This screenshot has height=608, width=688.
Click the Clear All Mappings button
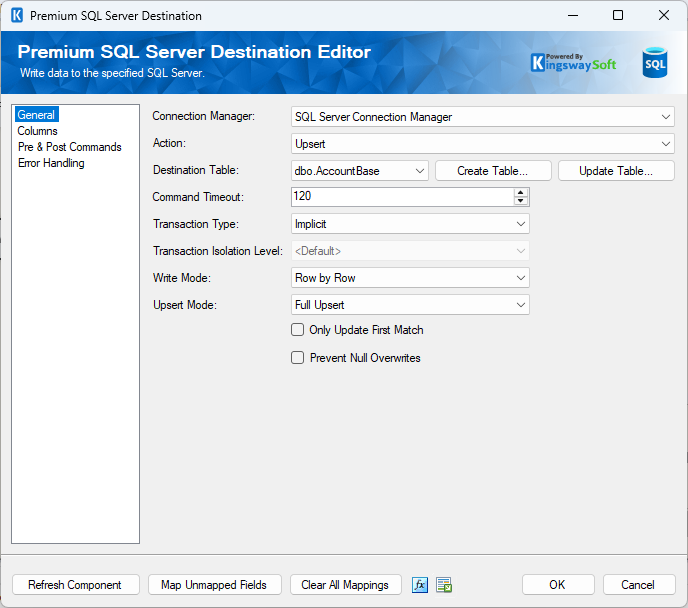click(x=345, y=585)
